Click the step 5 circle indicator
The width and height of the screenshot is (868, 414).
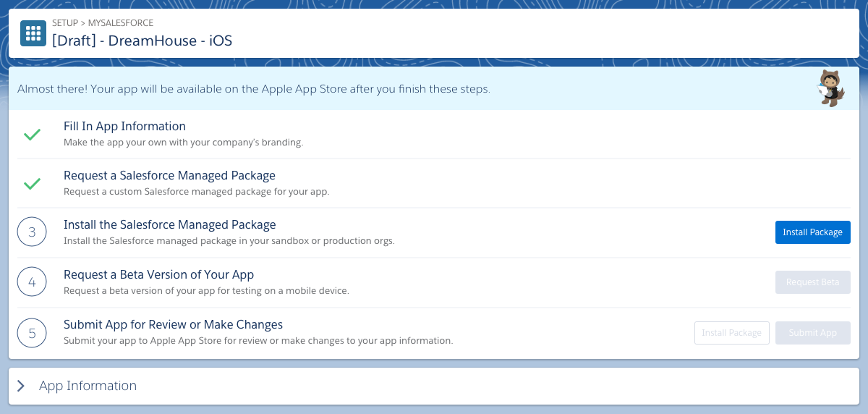point(32,333)
